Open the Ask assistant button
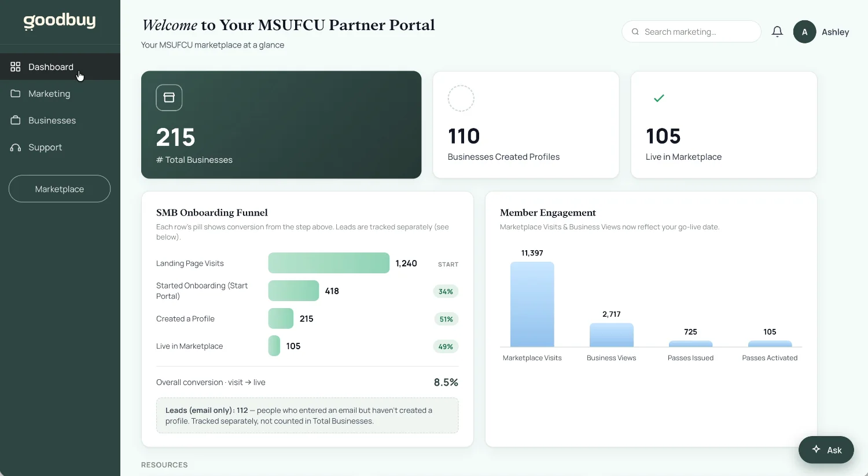 (x=826, y=450)
